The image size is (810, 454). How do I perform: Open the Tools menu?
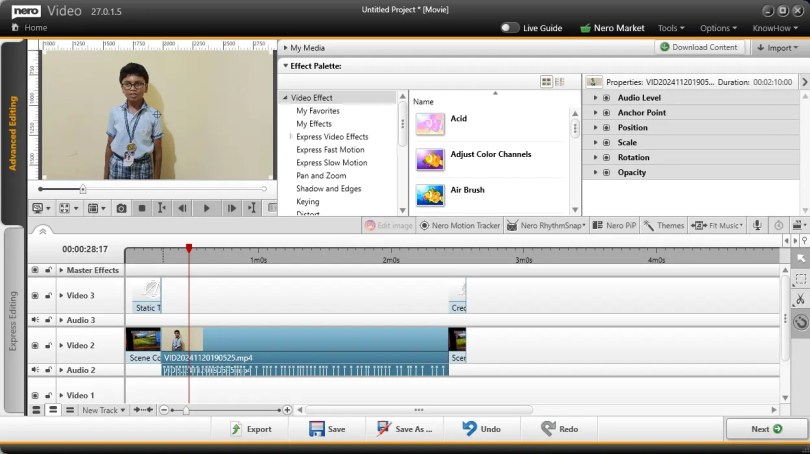tap(671, 28)
